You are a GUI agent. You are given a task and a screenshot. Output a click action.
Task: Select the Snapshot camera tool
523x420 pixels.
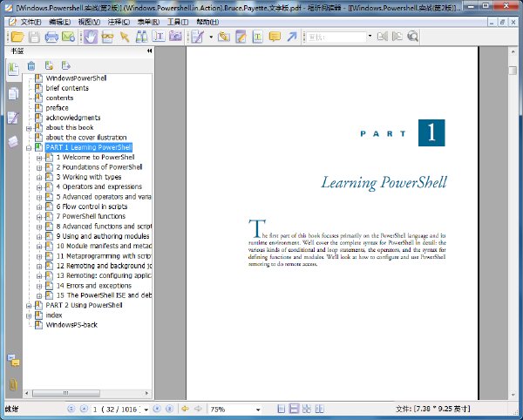(175, 37)
